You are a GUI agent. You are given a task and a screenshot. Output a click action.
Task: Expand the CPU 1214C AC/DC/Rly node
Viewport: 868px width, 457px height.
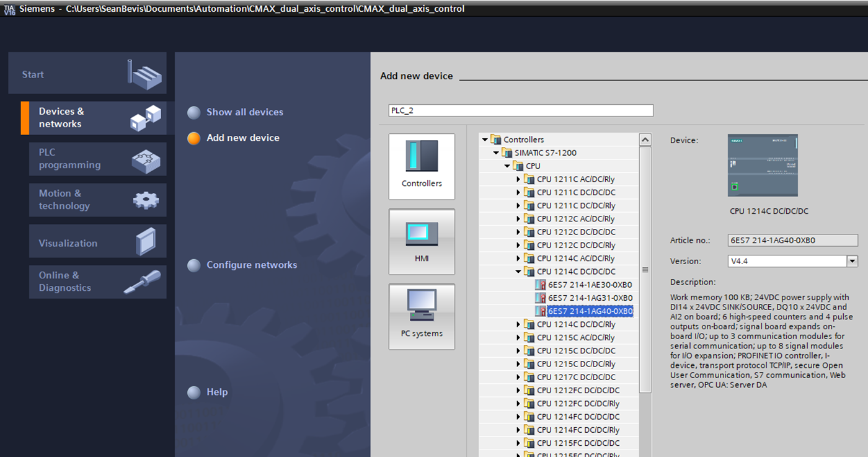(x=518, y=259)
